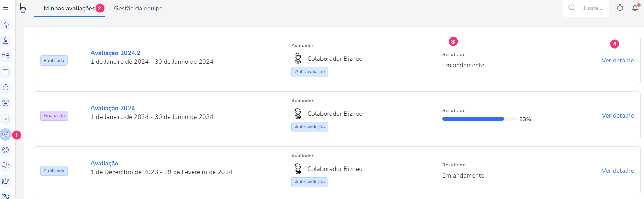
Task: Go to the home icon in sidebar
Action: [x=6, y=25]
